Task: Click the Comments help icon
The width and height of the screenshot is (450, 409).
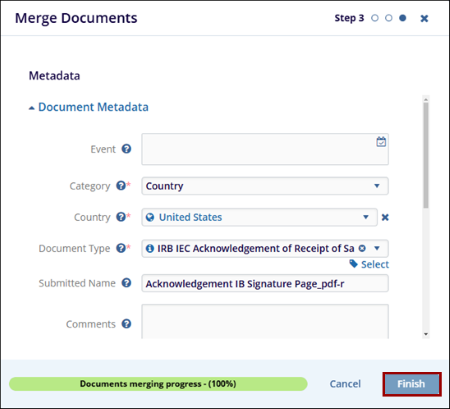Action: click(x=126, y=324)
